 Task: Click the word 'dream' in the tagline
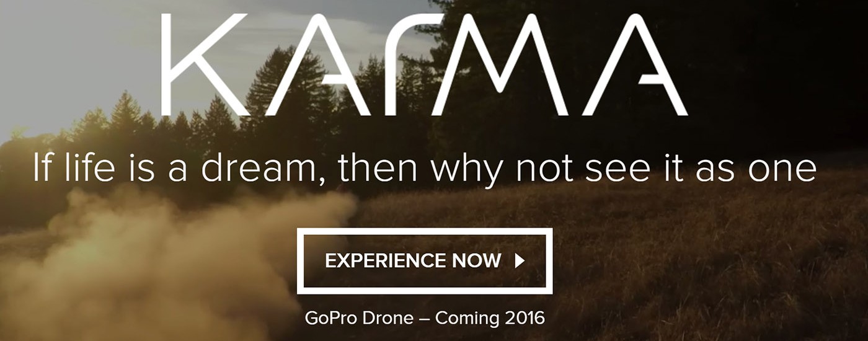[x=263, y=169]
